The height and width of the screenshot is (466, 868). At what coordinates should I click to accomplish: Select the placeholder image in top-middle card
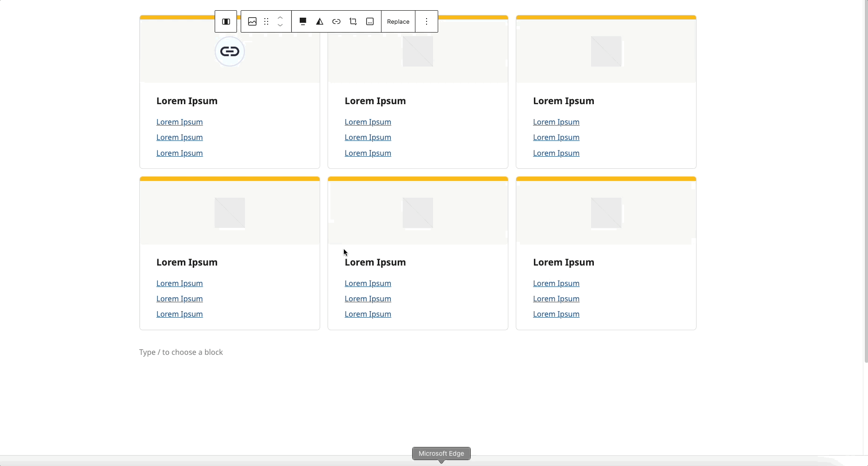point(418,51)
